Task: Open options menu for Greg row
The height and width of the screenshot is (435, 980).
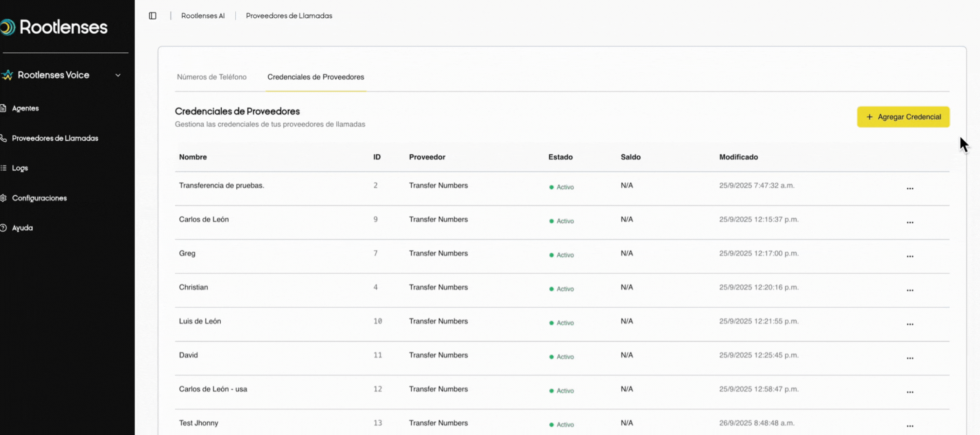Action: pos(910,256)
